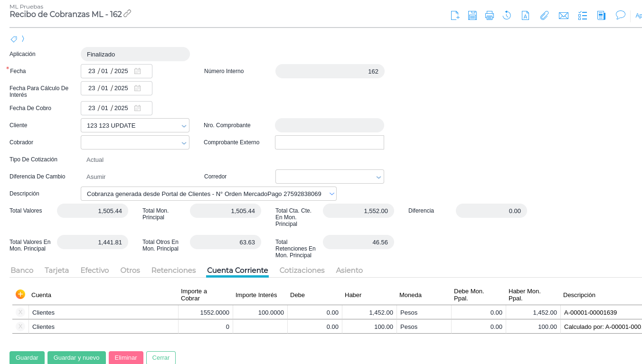Print the receipt using printer icon

489,15
